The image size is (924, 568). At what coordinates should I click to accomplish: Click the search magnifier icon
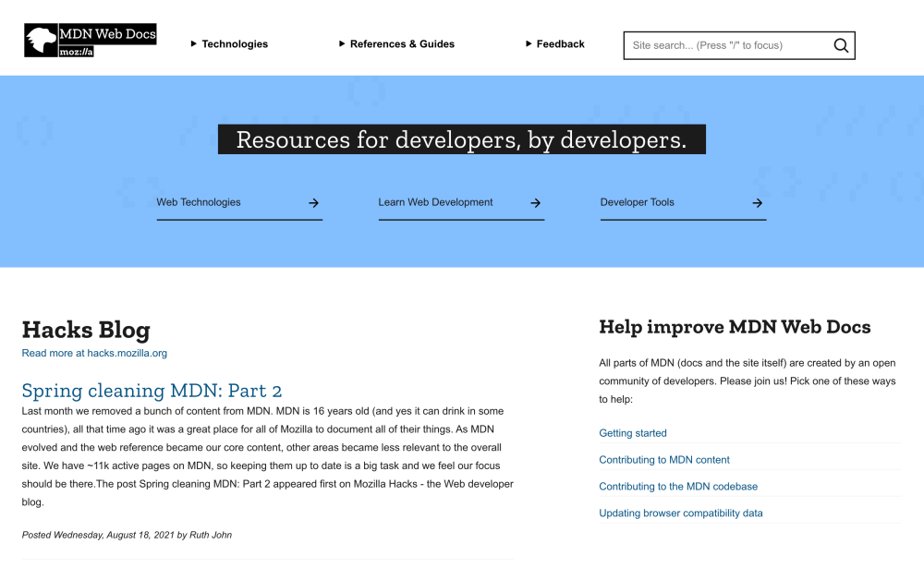(x=841, y=45)
